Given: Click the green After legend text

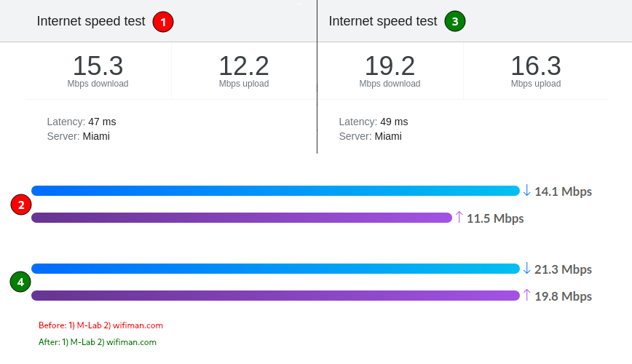Looking at the screenshot, I should point(98,342).
